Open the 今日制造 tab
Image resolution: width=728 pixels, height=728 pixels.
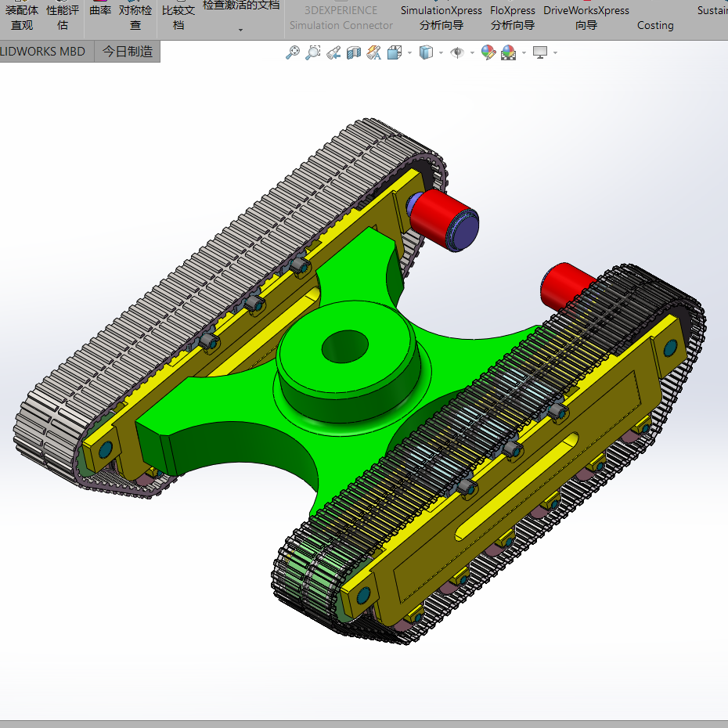coord(127,51)
